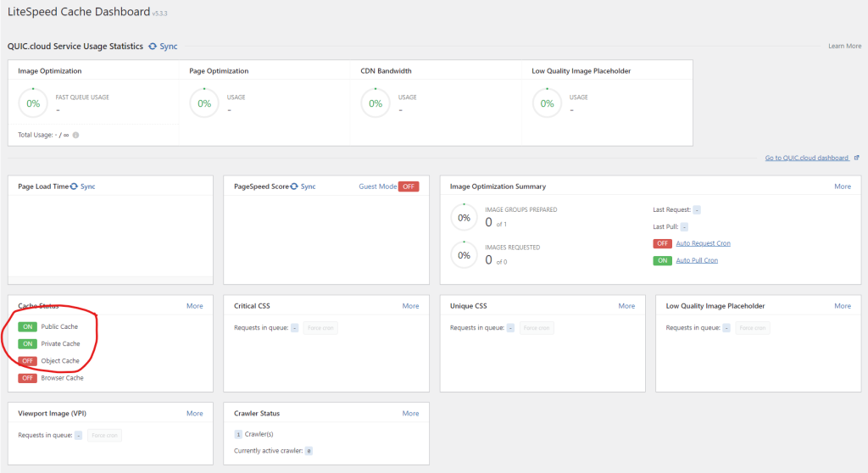Image resolution: width=868 pixels, height=473 pixels.
Task: Click the Object Cache OFF badge
Action: [27, 361]
